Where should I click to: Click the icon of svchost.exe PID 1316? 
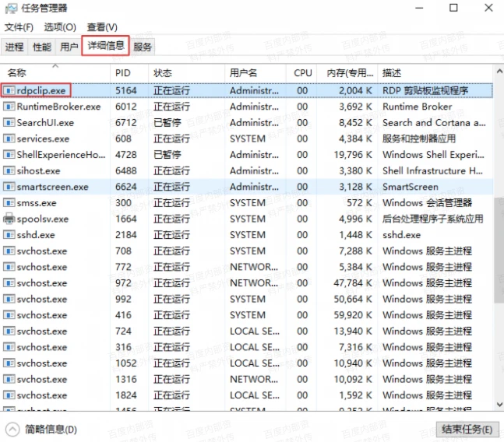click(9, 379)
